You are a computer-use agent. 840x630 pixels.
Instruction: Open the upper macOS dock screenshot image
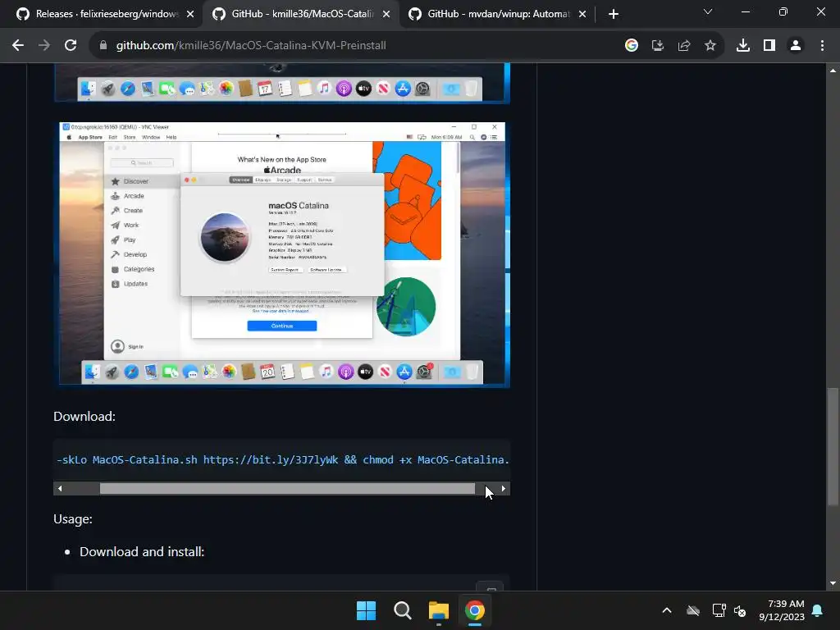282,83
